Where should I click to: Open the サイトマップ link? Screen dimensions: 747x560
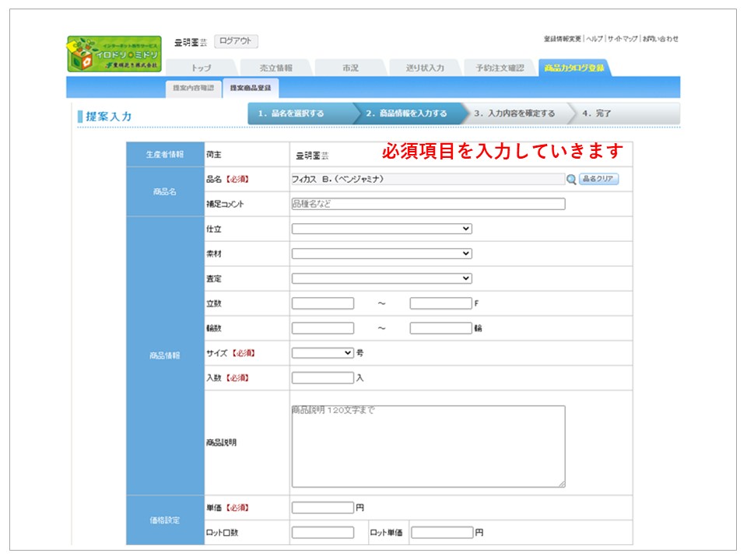tap(622, 39)
